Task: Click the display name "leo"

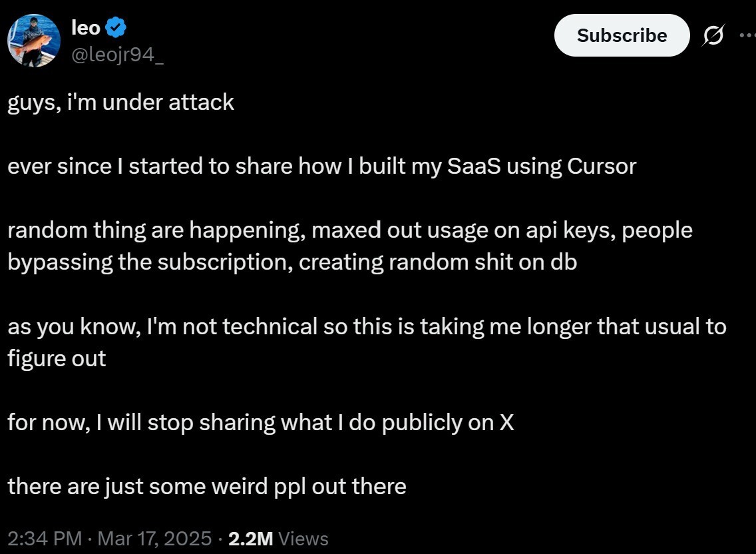Action: coord(85,28)
